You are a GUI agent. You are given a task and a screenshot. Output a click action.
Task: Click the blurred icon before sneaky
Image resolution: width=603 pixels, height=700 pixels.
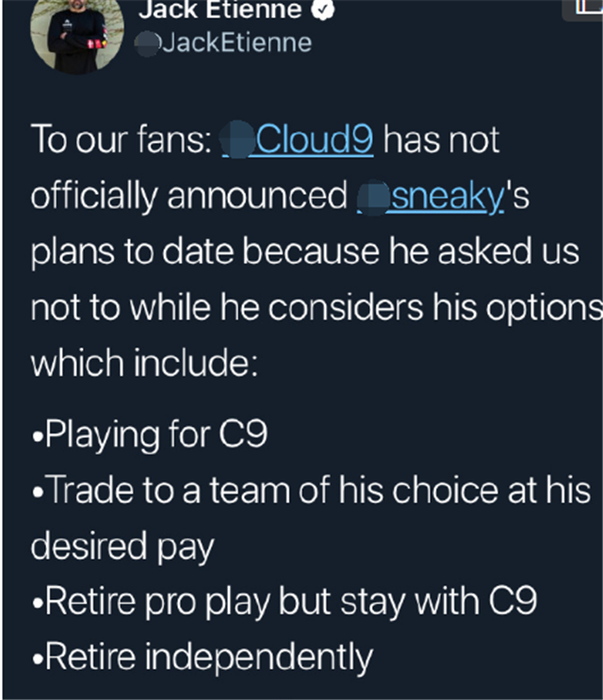(374, 197)
